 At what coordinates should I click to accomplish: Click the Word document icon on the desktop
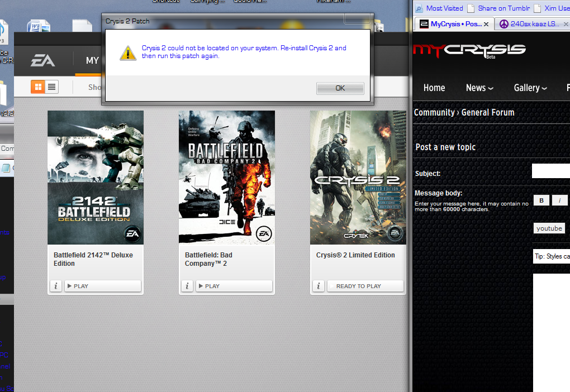(38, 26)
